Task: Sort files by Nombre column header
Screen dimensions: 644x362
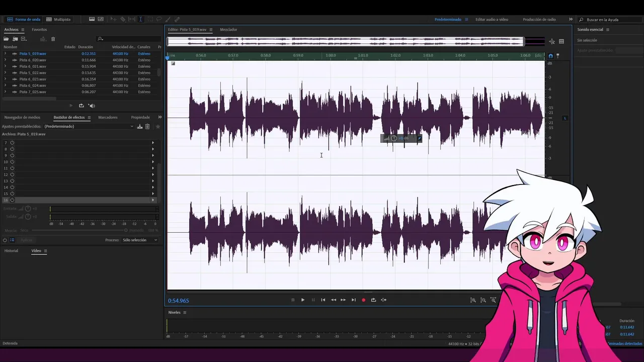Action: [x=11, y=47]
